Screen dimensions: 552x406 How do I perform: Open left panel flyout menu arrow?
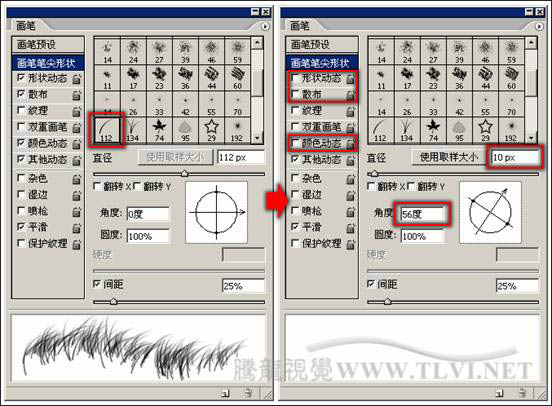pos(265,26)
